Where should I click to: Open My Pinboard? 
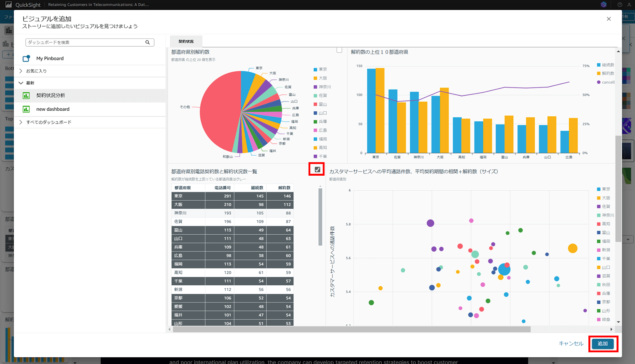click(x=90, y=58)
